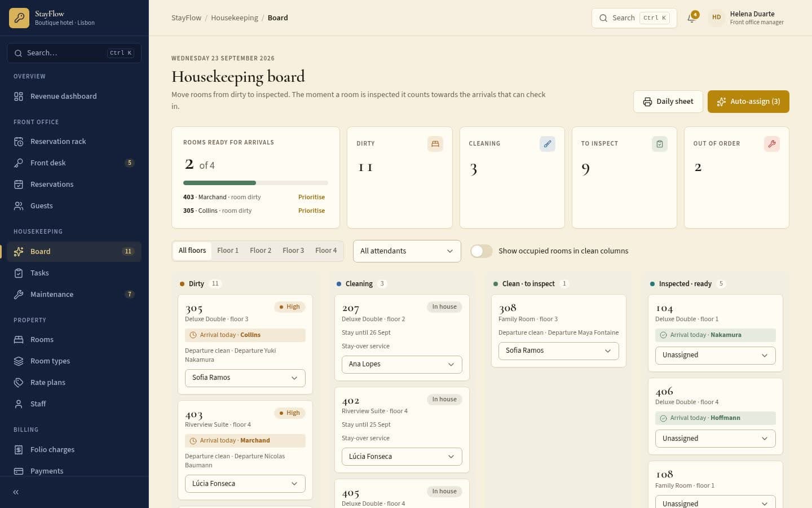Click the Rooms bed icon in sidebar
812x508 pixels.
point(19,340)
